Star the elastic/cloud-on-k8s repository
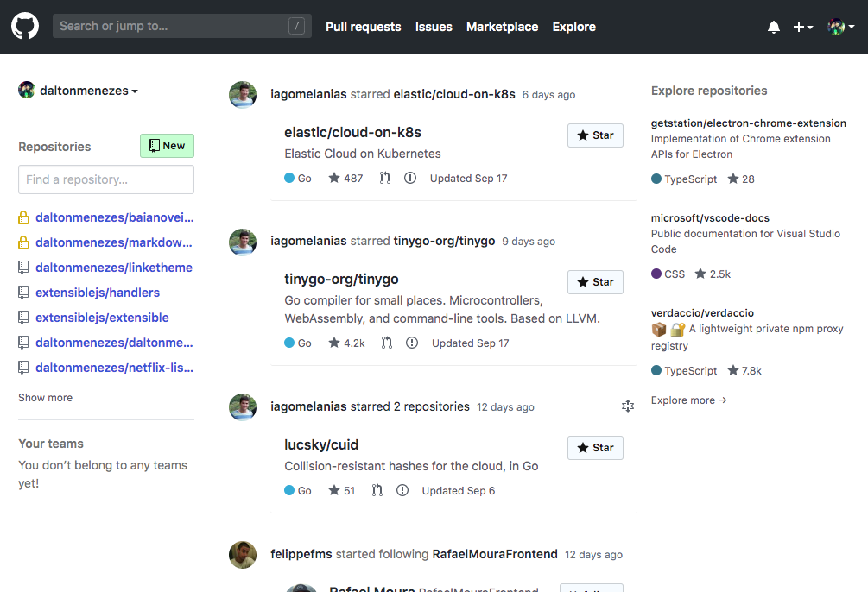Viewport: 868px width, 592px height. pos(595,135)
